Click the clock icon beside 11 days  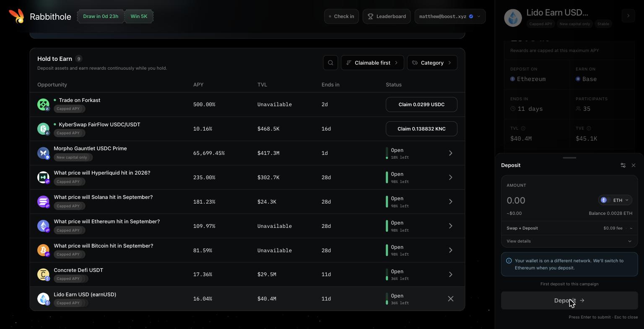point(513,109)
